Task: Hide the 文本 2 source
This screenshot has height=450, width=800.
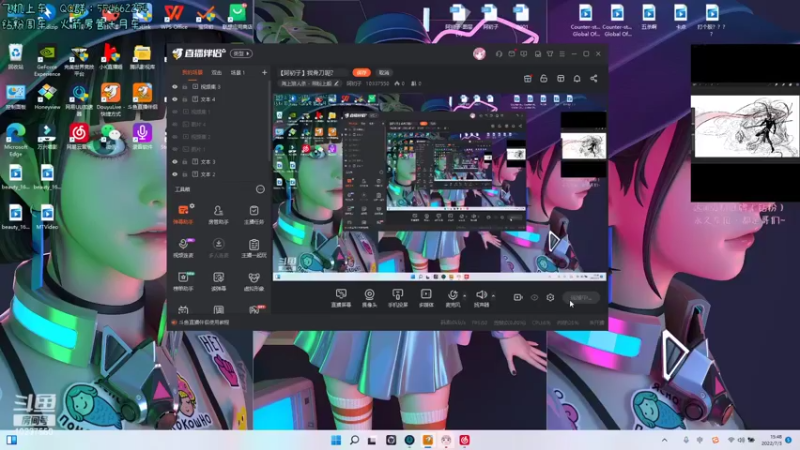Action: click(175, 174)
